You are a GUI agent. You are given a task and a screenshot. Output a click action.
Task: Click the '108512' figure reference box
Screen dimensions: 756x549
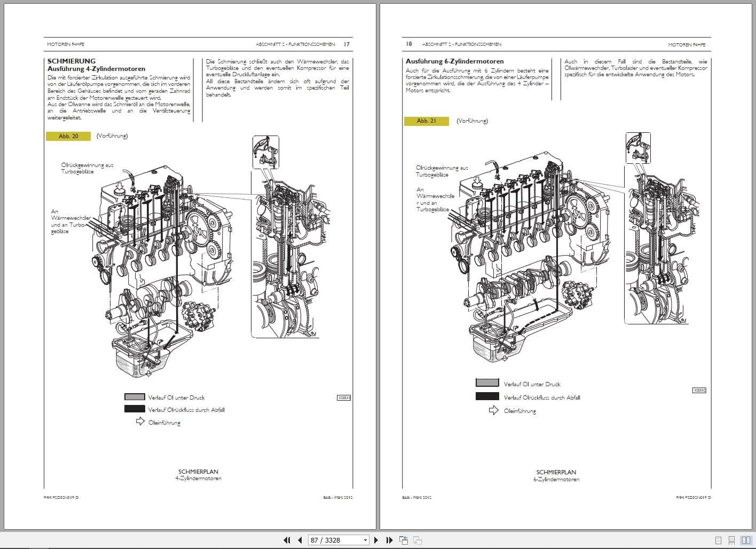[x=699, y=390]
